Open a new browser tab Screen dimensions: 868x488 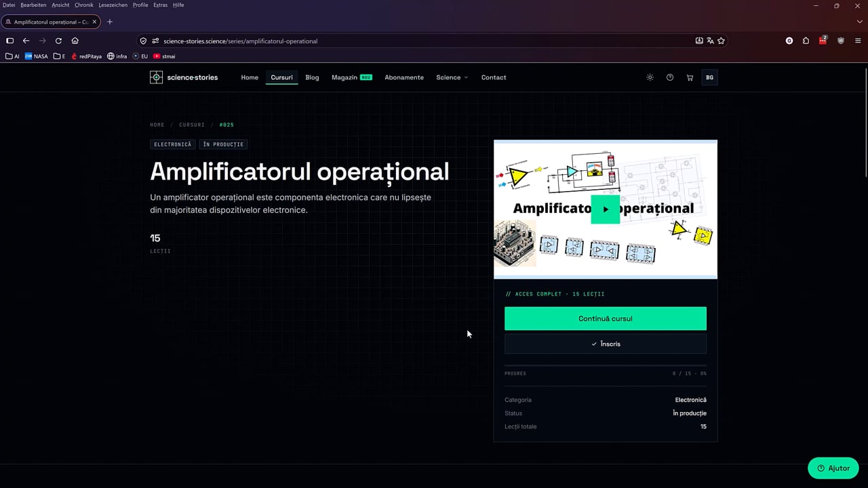(x=110, y=22)
